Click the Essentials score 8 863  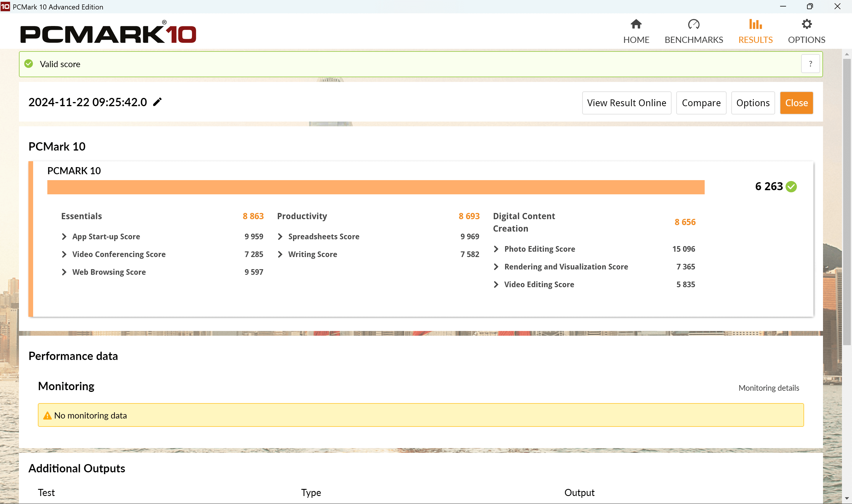[253, 216]
